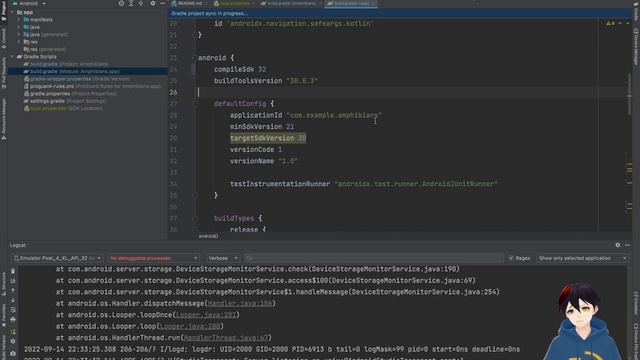Click the Restart Logcat icon
The image size is (640, 360).
coord(13,332)
